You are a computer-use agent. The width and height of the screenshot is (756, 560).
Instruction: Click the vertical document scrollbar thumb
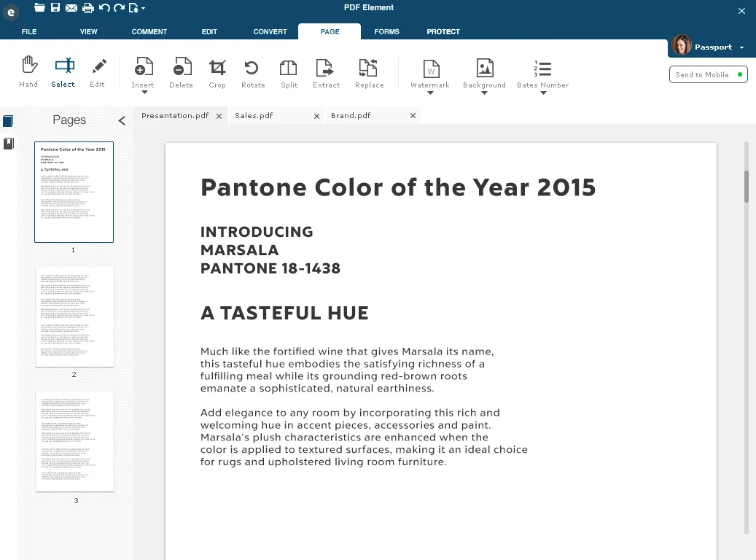(x=747, y=187)
